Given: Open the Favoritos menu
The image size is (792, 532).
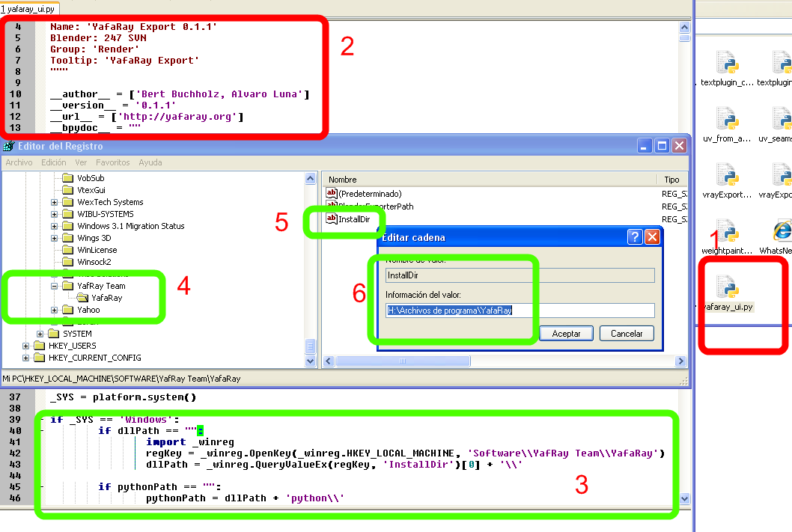Looking at the screenshot, I should [112, 162].
